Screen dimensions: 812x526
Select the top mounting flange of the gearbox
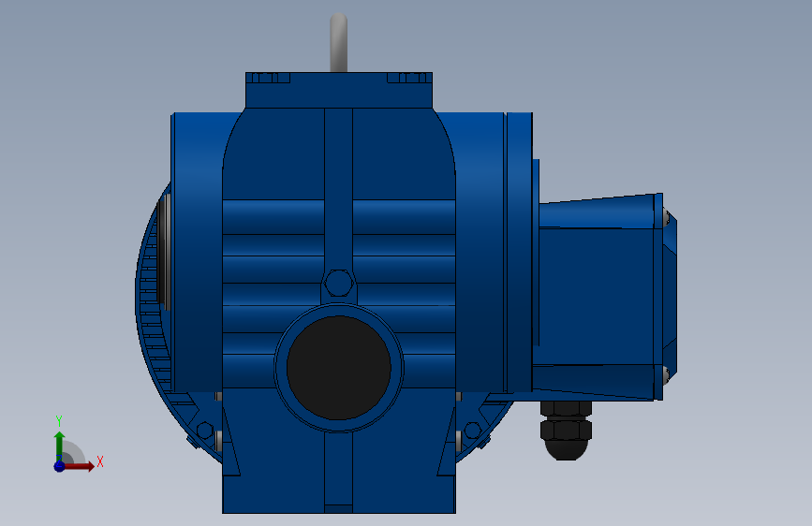[339, 91]
